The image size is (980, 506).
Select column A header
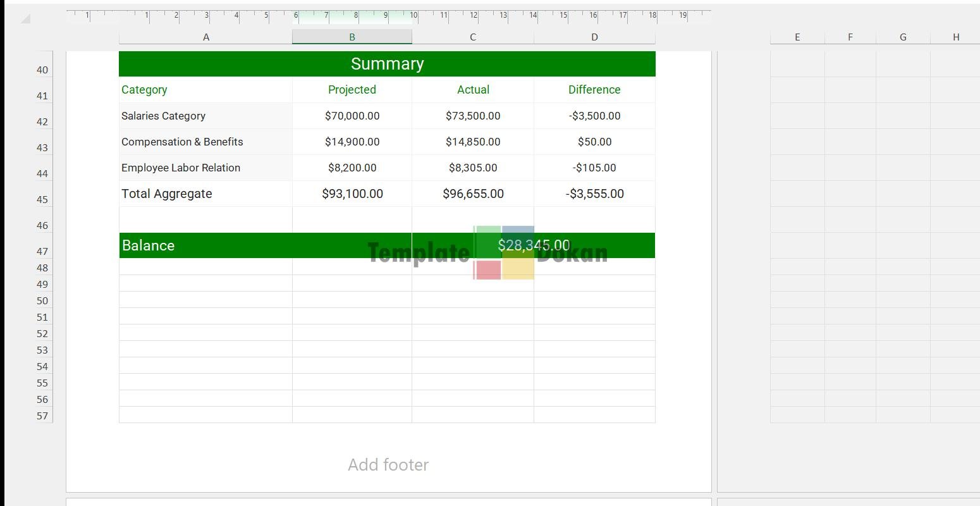pyautogui.click(x=205, y=37)
